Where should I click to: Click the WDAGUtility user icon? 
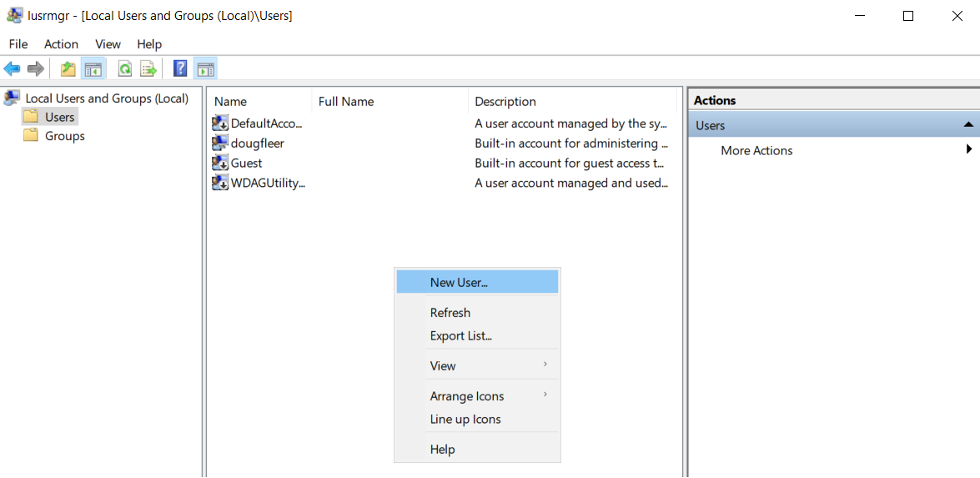220,183
